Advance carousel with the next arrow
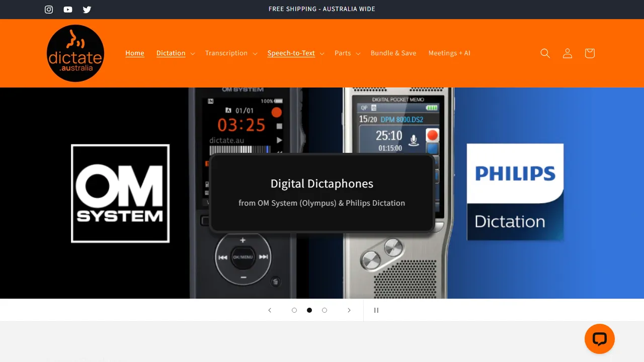The image size is (644, 362). pos(349,310)
